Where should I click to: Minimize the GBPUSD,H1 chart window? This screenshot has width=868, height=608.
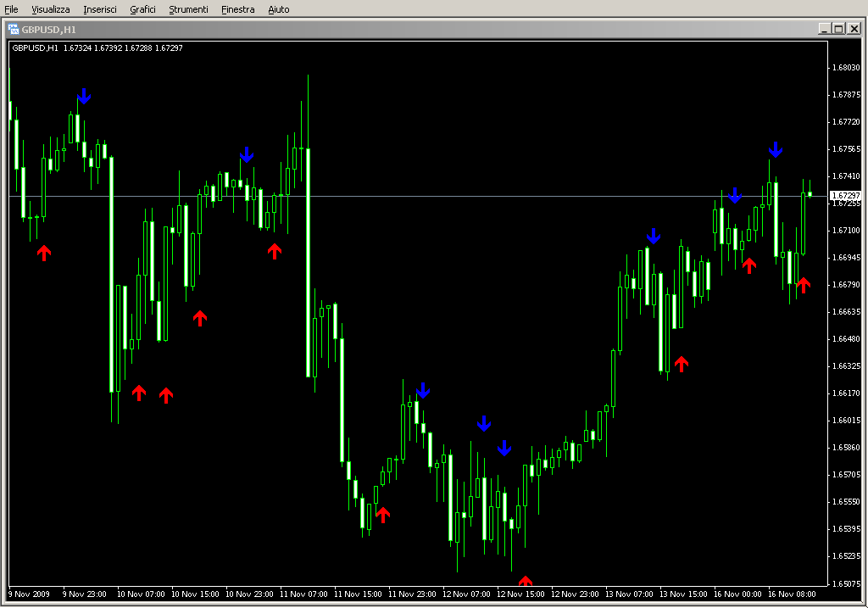pos(824,29)
